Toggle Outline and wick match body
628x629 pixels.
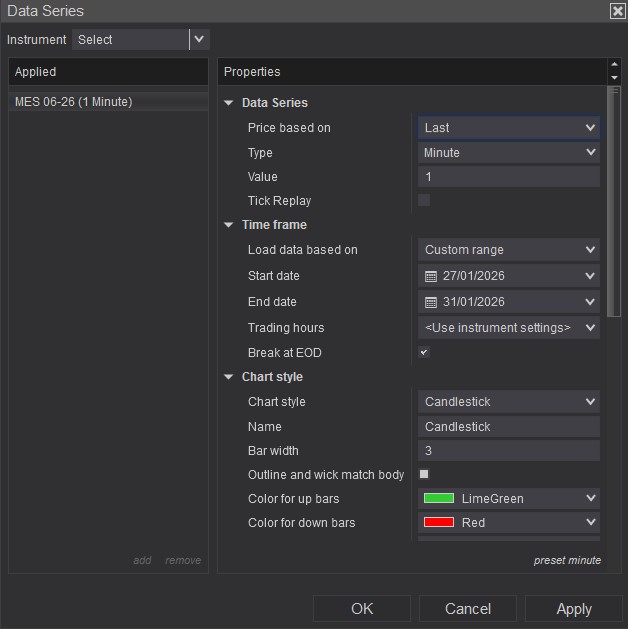pos(424,474)
